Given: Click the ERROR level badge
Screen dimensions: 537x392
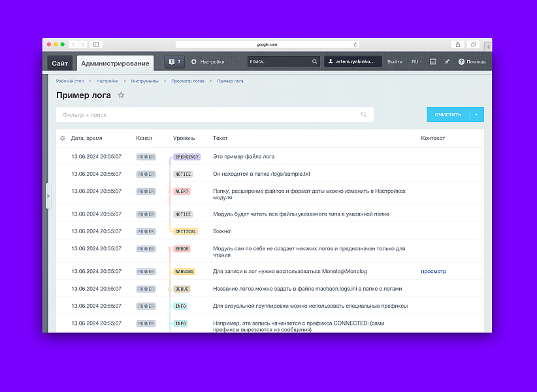Looking at the screenshot, I should 182,249.
